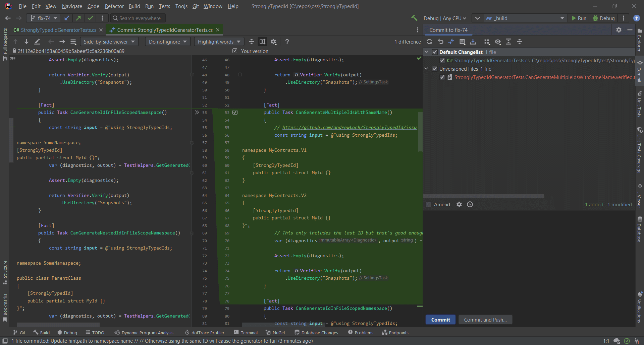
Task: Open the GitHub issue link in code
Action: (349, 127)
